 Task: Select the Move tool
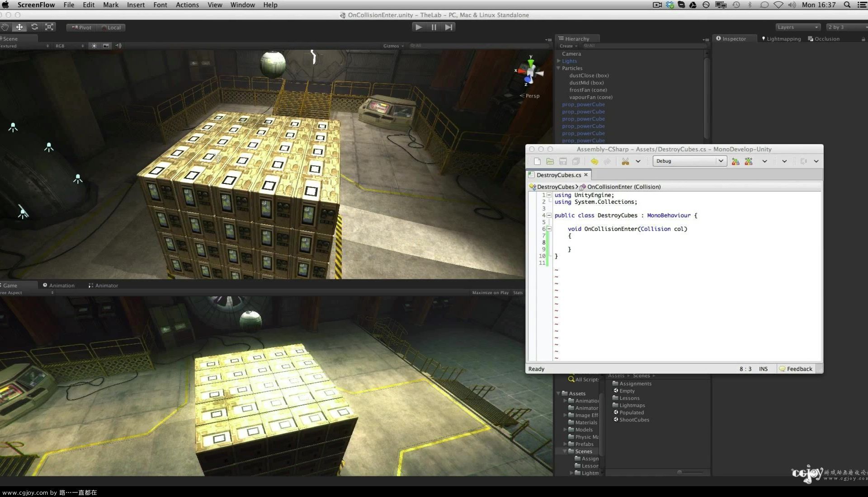click(19, 27)
